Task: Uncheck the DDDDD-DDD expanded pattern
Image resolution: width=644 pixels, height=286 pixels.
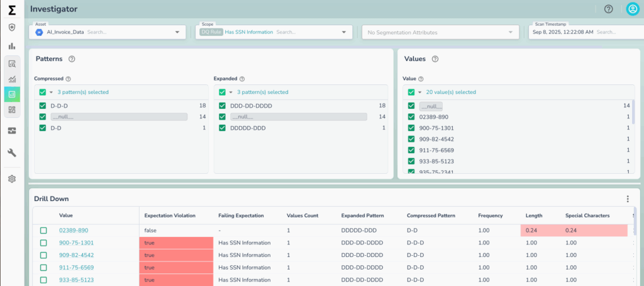Action: click(x=223, y=128)
